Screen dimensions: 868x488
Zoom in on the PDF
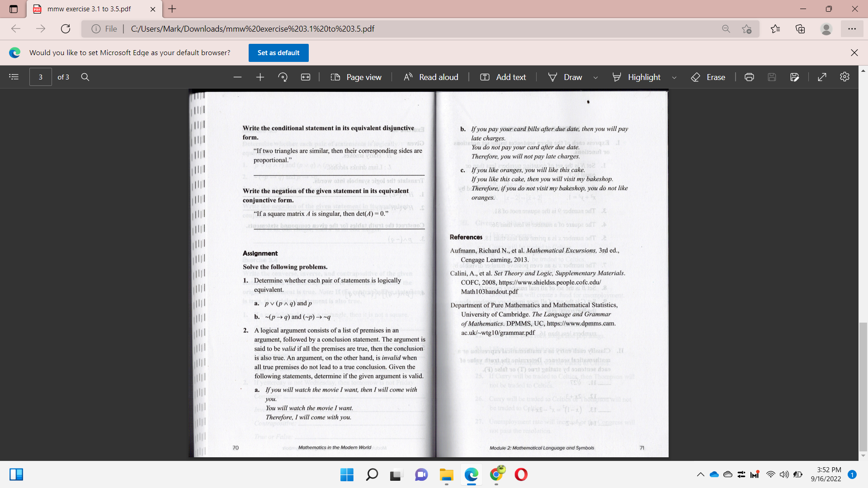pyautogui.click(x=260, y=77)
